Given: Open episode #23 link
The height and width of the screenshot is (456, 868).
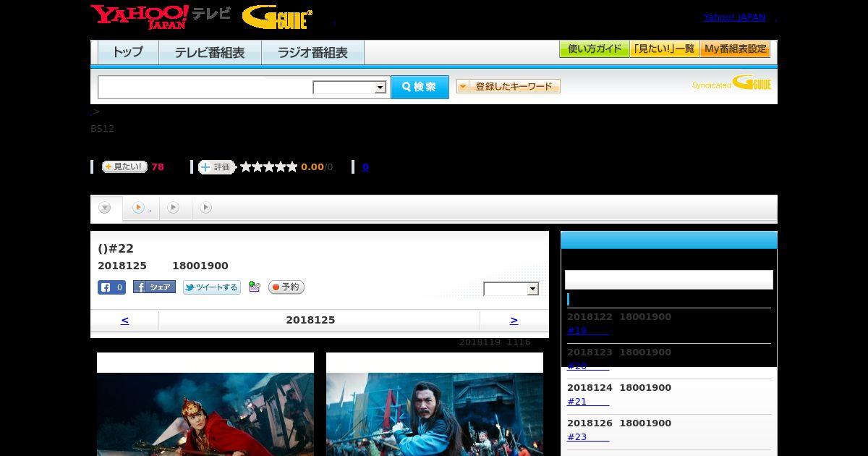Looking at the screenshot, I should pos(587,437).
